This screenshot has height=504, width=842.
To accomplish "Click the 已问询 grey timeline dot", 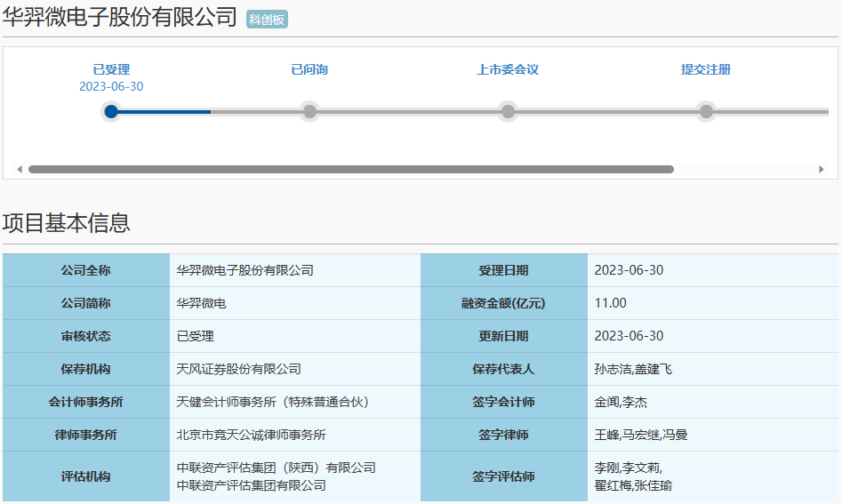I will [309, 112].
